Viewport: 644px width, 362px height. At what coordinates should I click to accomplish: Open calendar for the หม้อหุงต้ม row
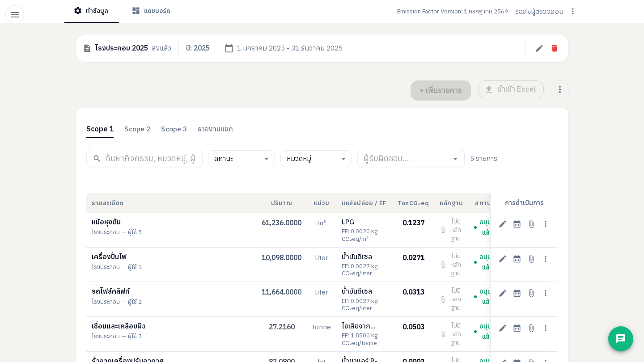(x=517, y=224)
